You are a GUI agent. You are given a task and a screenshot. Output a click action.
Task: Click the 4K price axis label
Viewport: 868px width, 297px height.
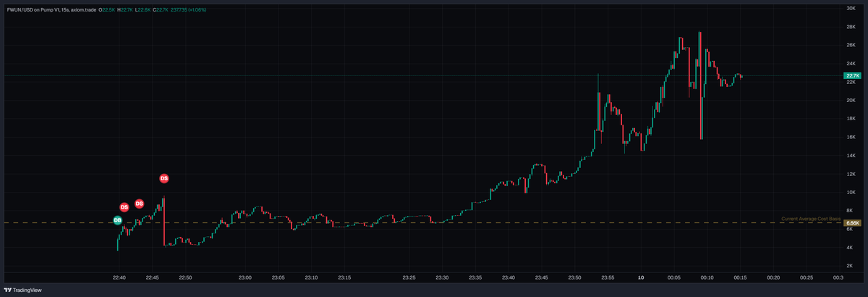[851, 248]
